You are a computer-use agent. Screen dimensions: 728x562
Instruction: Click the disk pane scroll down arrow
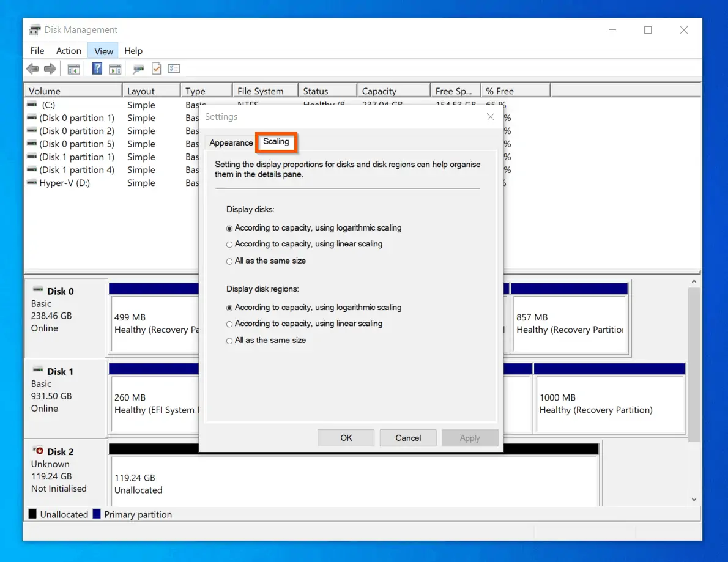tap(694, 500)
